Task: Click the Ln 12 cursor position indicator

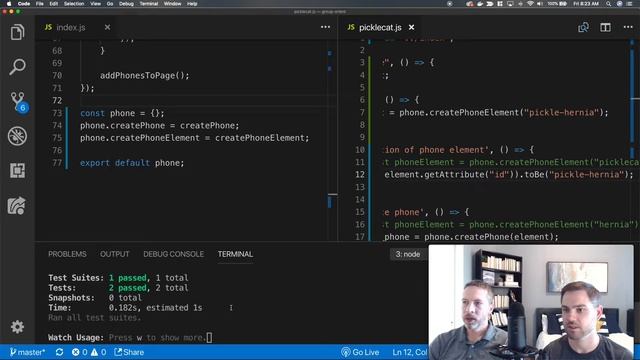Action: click(410, 352)
